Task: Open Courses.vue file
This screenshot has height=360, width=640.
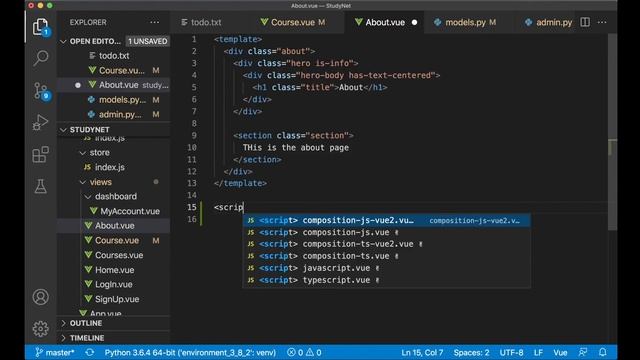Action: click(x=113, y=255)
